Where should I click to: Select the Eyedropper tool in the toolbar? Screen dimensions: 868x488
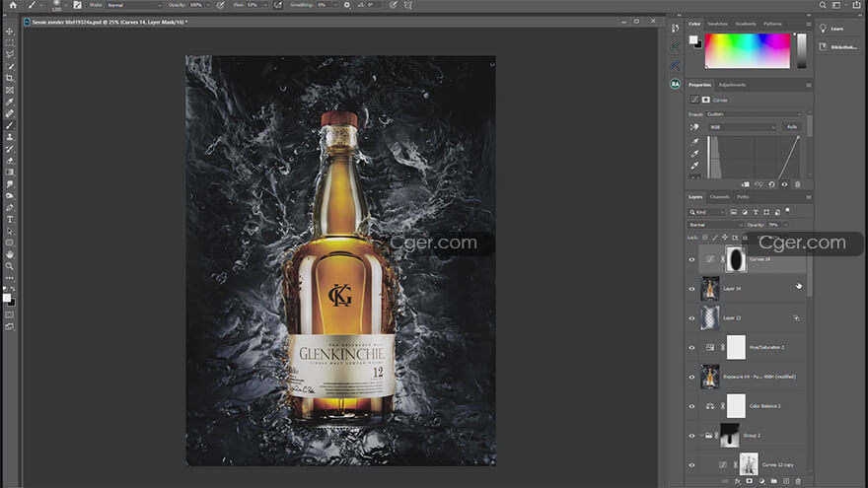[10, 102]
